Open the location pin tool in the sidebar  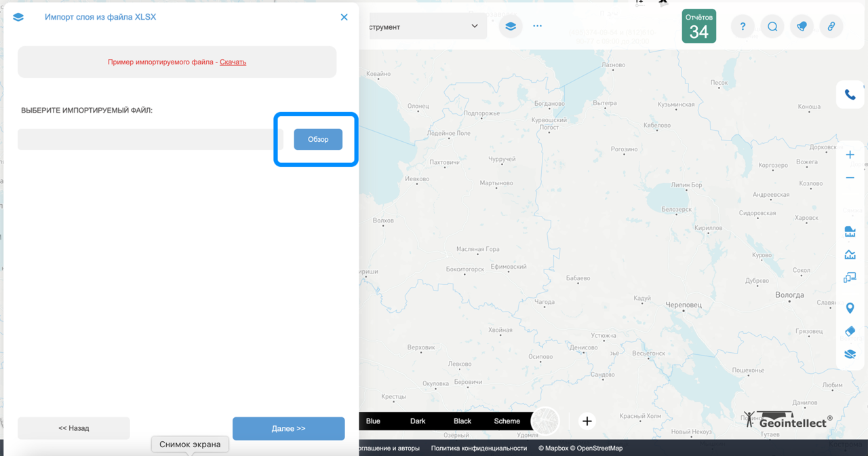pyautogui.click(x=850, y=307)
